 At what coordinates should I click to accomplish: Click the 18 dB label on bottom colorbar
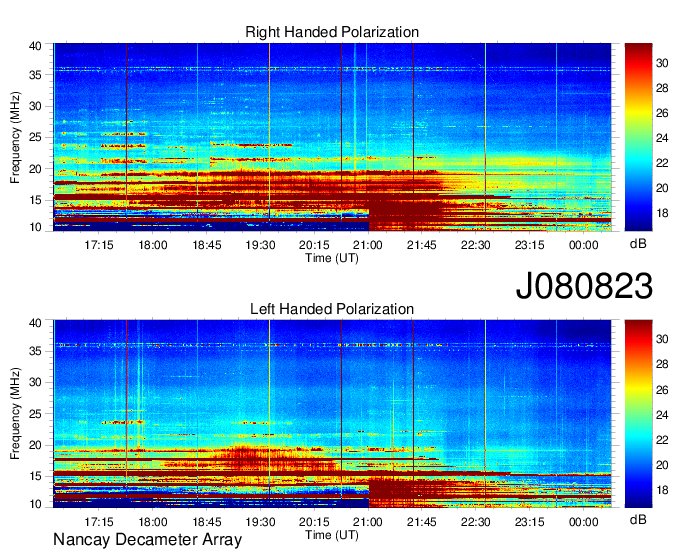pyautogui.click(x=662, y=490)
